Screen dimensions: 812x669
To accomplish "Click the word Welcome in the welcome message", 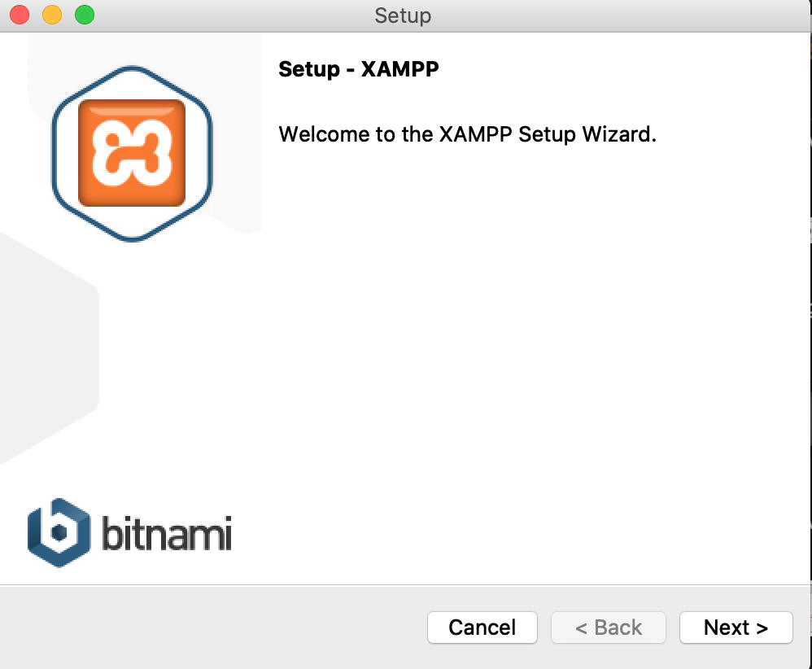I will [324, 134].
